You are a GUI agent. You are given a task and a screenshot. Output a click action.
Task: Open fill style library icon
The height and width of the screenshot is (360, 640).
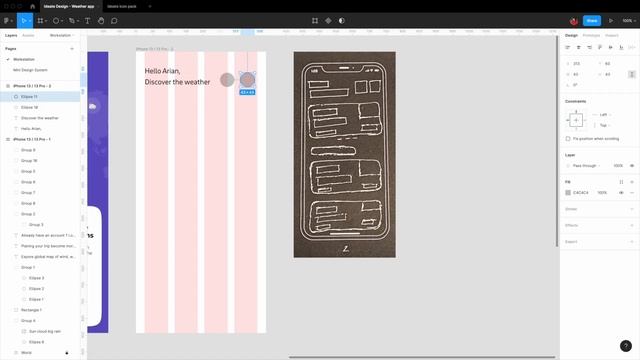[621, 182]
